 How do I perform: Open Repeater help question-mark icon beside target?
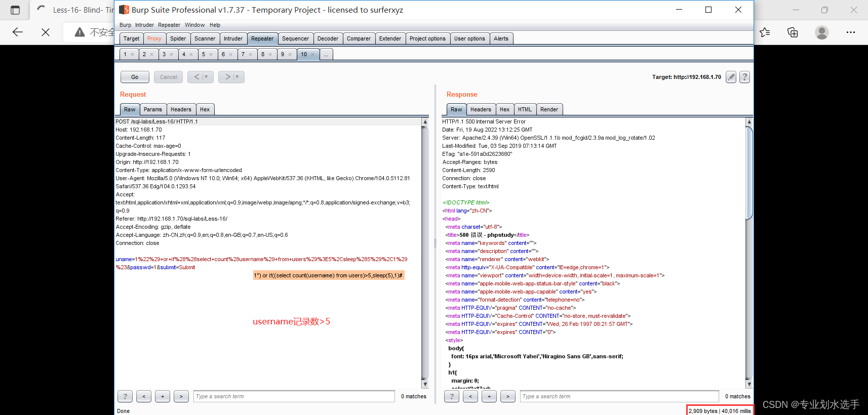[744, 77]
